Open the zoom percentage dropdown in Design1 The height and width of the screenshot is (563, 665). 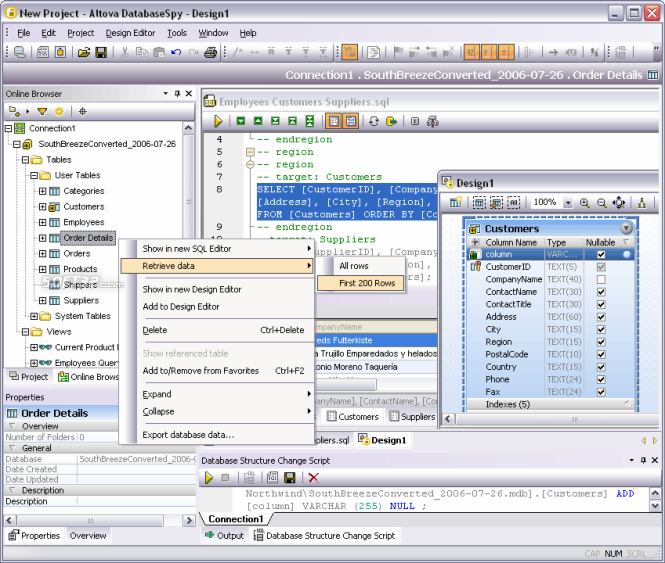point(567,203)
